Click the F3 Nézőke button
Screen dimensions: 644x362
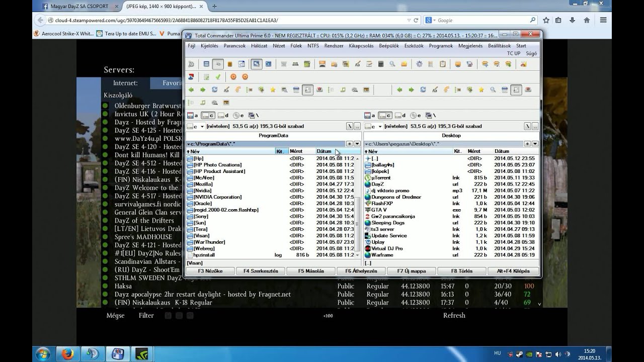[x=210, y=271]
